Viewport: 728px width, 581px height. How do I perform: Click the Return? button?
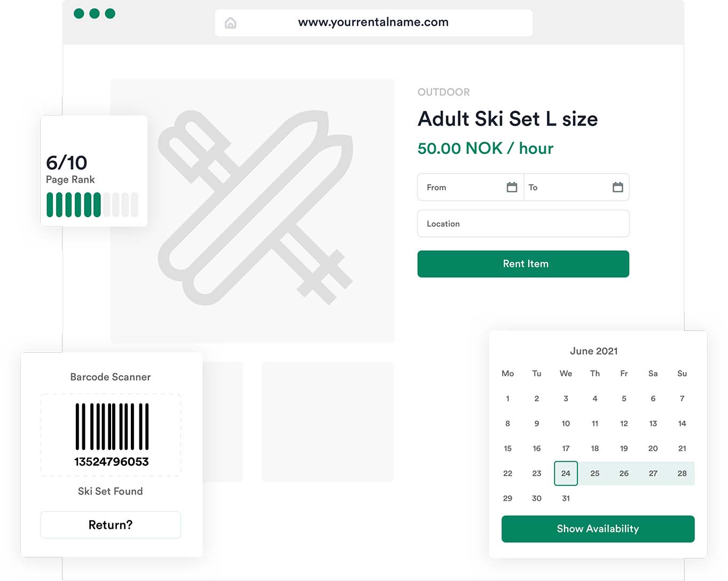pyautogui.click(x=111, y=525)
